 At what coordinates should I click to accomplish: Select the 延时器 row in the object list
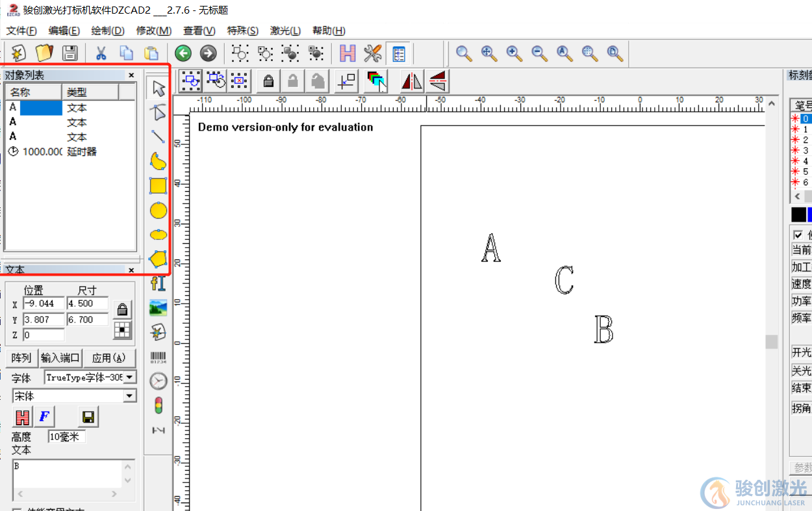point(70,151)
